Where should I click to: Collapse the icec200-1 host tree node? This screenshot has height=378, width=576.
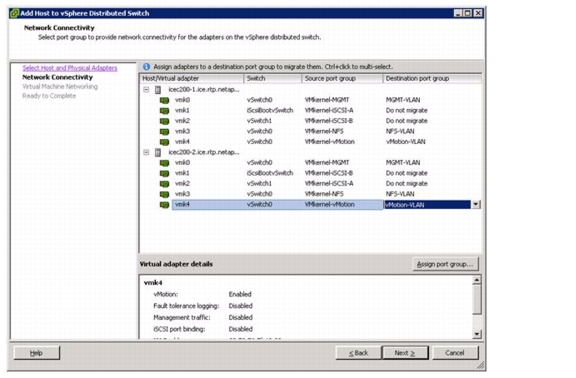(146, 90)
